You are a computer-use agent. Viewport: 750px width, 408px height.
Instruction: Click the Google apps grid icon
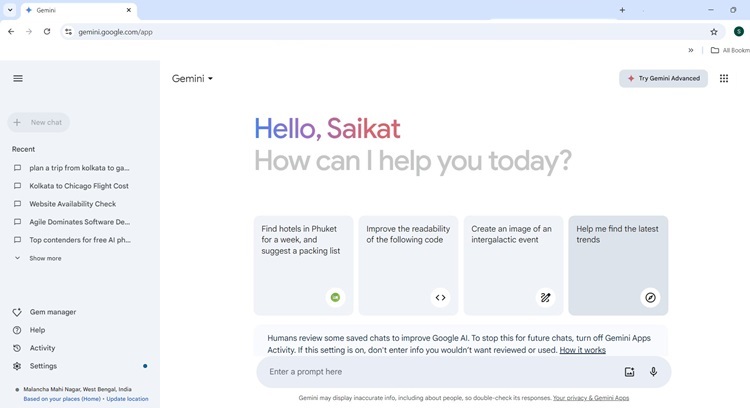point(724,78)
